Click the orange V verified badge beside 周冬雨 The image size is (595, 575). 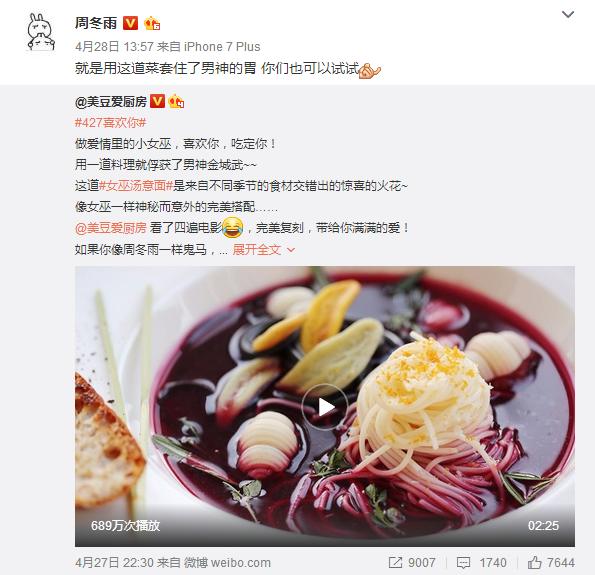130,23
